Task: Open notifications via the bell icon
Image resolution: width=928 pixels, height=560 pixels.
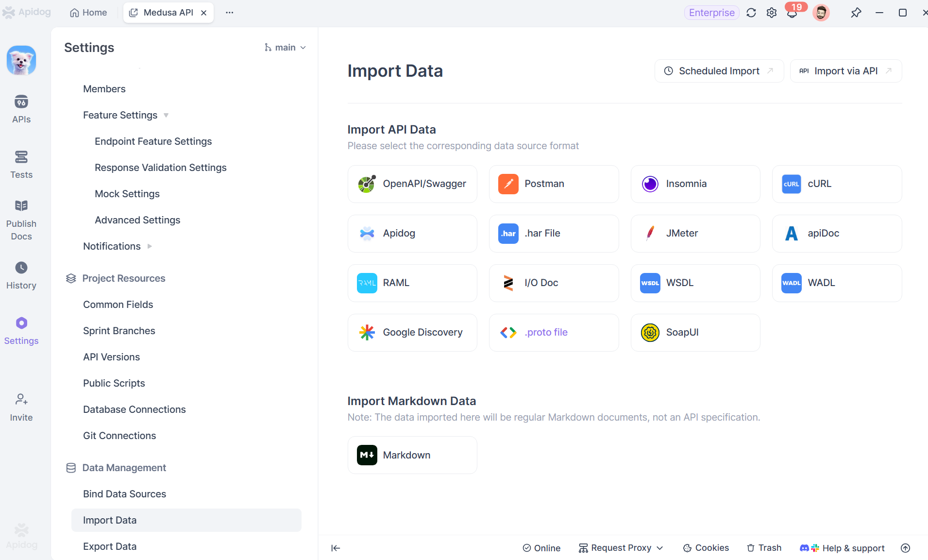Action: pos(792,13)
